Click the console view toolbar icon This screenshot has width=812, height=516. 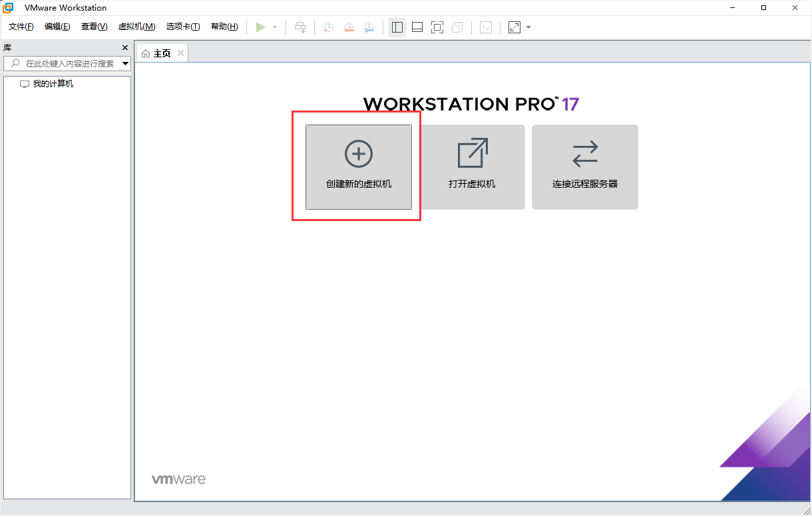click(487, 27)
